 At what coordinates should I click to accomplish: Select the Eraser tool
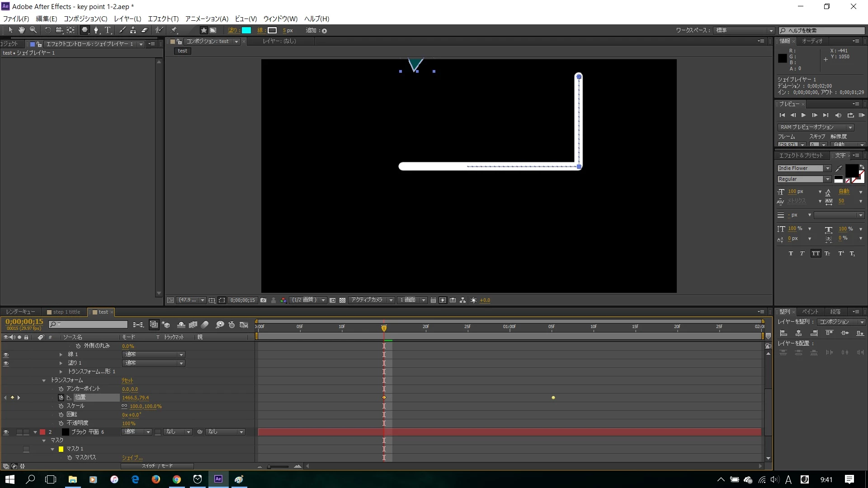(x=145, y=30)
